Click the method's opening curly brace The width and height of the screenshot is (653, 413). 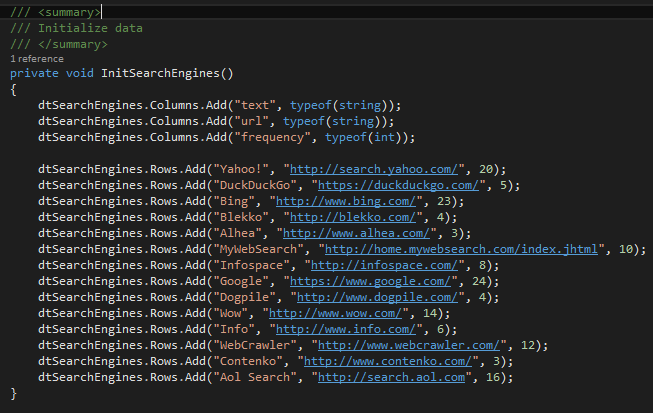tap(13, 89)
